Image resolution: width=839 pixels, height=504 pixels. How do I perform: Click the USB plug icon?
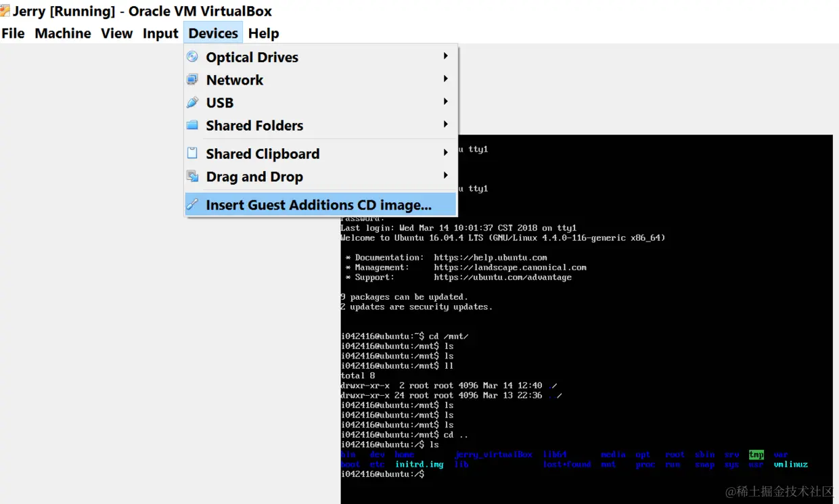click(193, 103)
